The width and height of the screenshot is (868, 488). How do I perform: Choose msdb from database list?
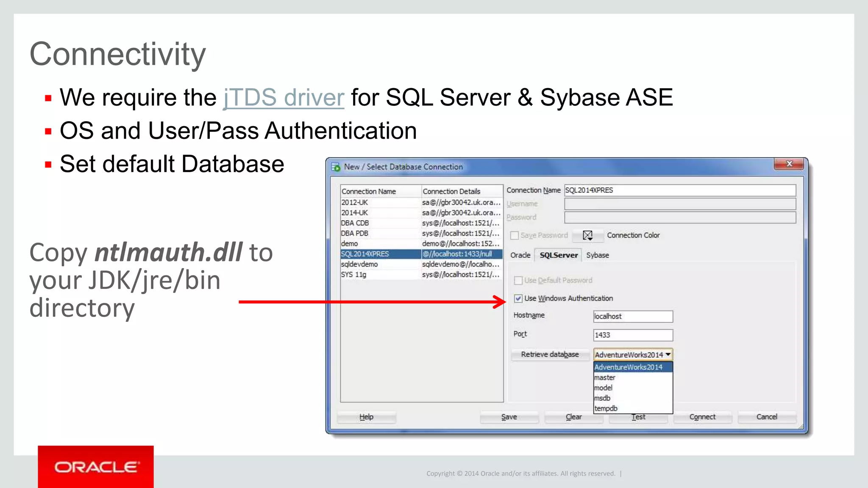633,398
